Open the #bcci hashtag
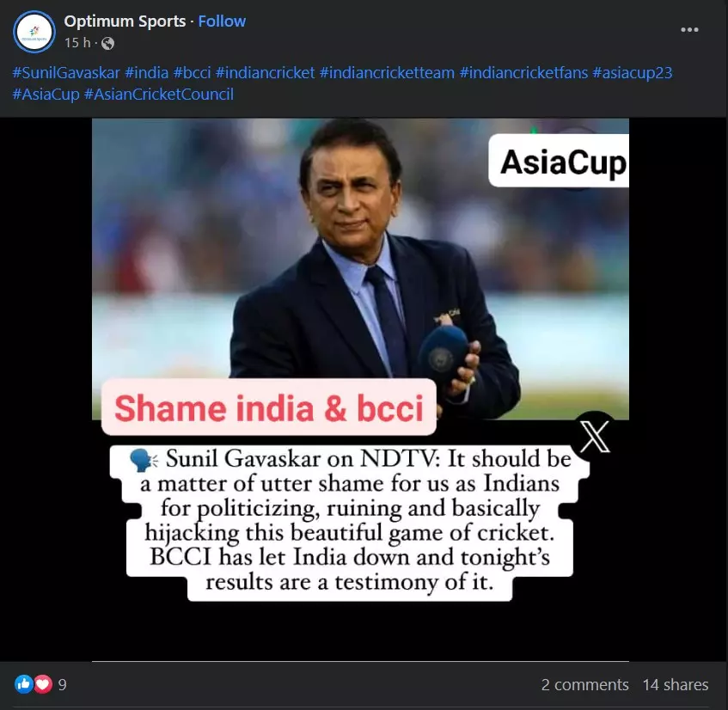Viewport: 728px width, 710px height. point(192,73)
